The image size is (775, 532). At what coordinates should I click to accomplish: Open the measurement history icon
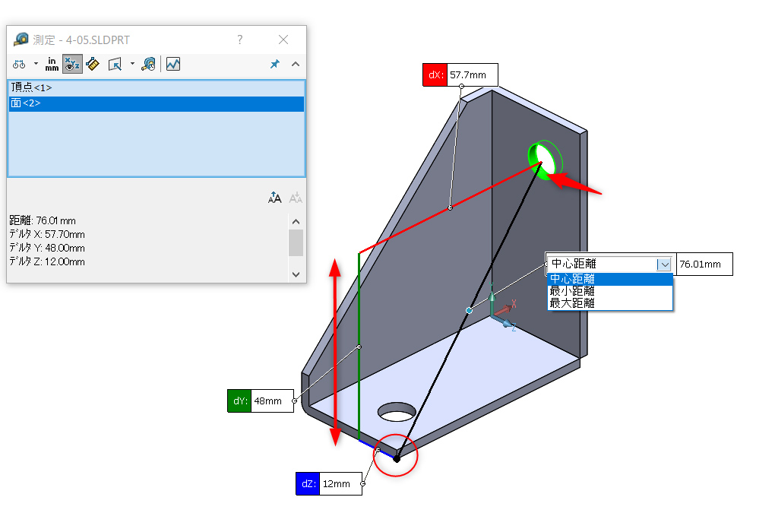click(x=149, y=65)
